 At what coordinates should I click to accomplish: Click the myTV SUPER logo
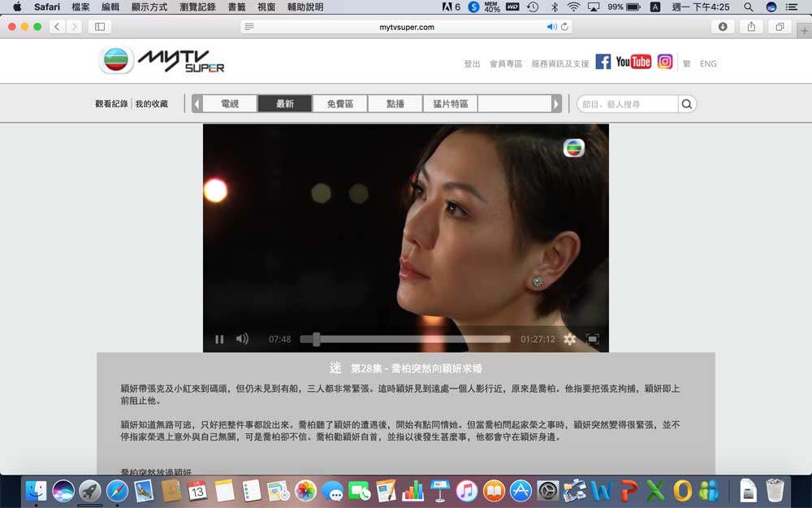coord(162,61)
